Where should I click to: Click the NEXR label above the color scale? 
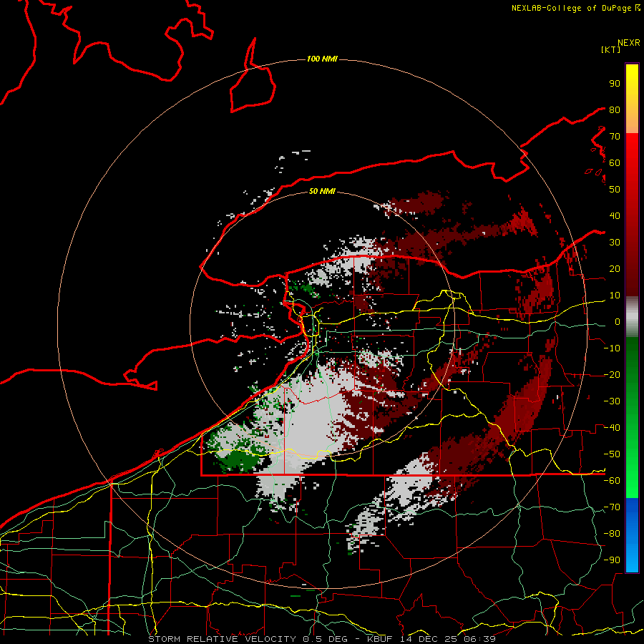(x=628, y=43)
